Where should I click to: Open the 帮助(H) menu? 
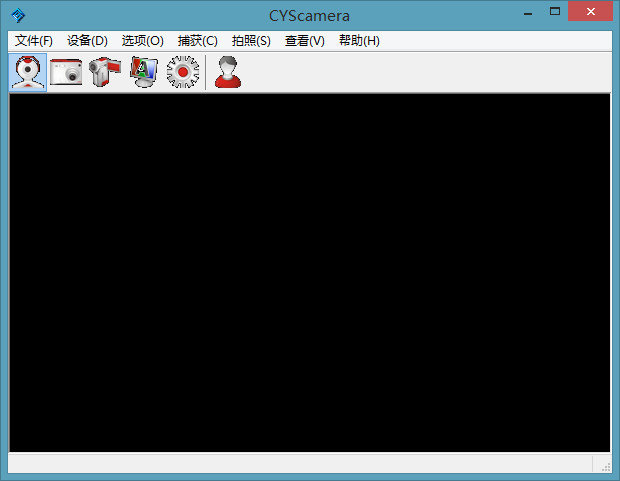tap(359, 40)
